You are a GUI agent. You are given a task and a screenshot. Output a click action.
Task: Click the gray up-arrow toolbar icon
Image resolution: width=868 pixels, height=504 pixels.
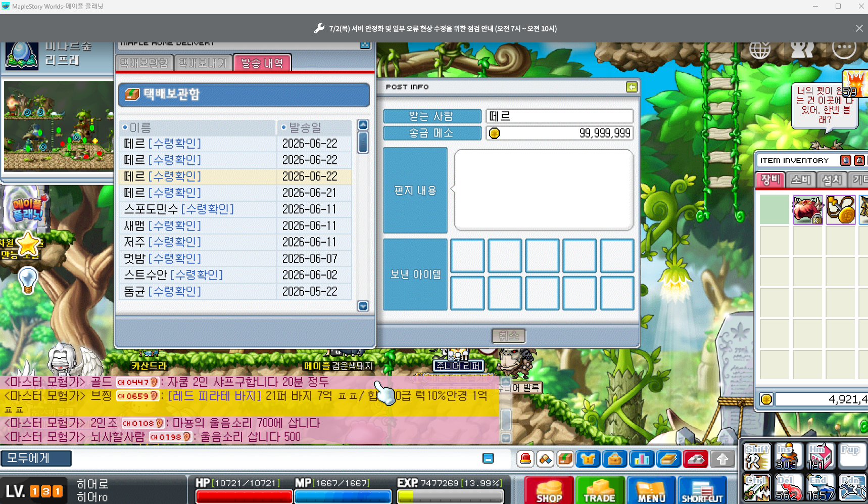[722, 459]
